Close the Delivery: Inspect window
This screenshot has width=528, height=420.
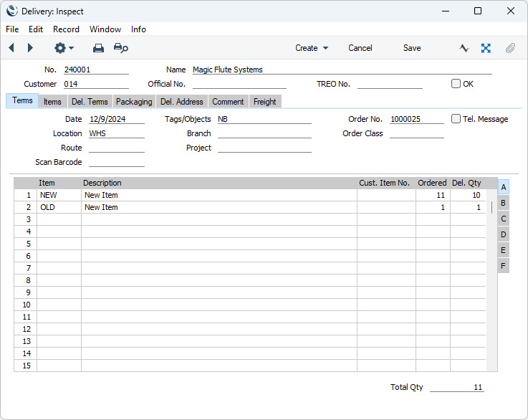coord(511,11)
